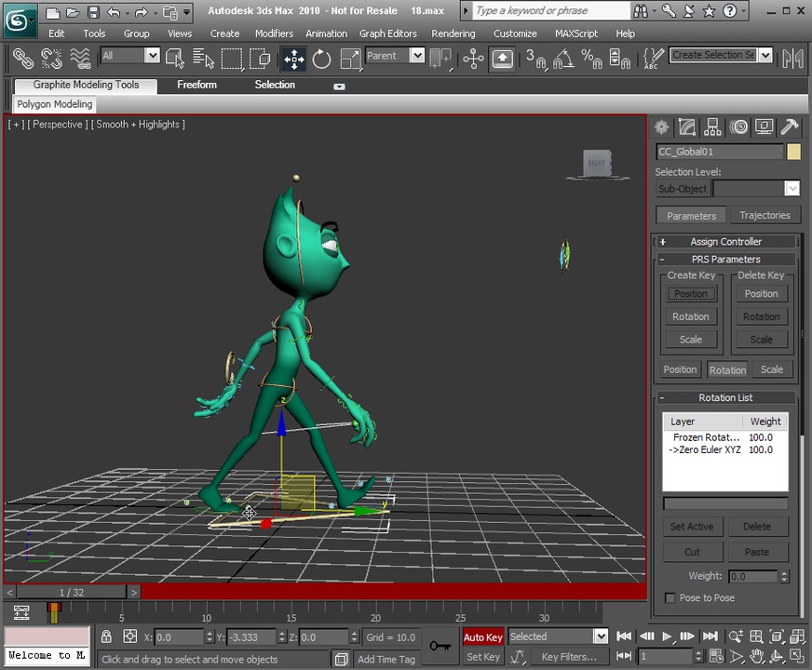Toggle the selection lock padlock
This screenshot has height=670, width=812.
106,636
